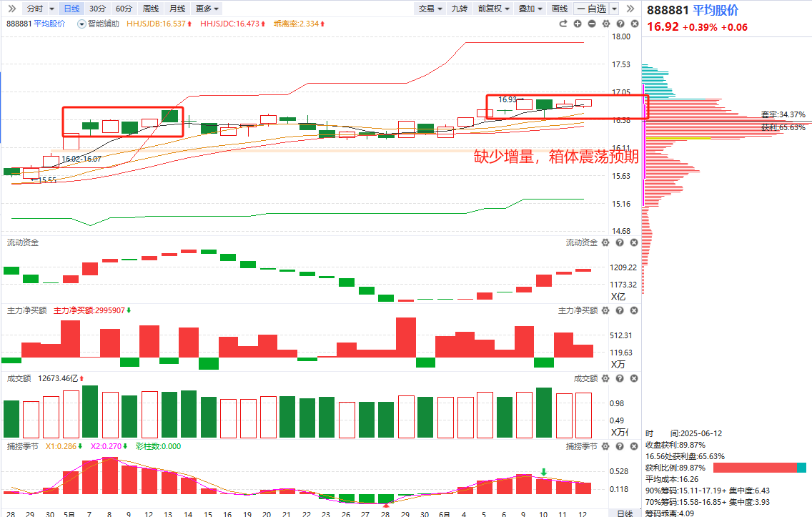Click the 收盘获利:89.87% chip statistic
812x517 pixels.
tap(675, 445)
